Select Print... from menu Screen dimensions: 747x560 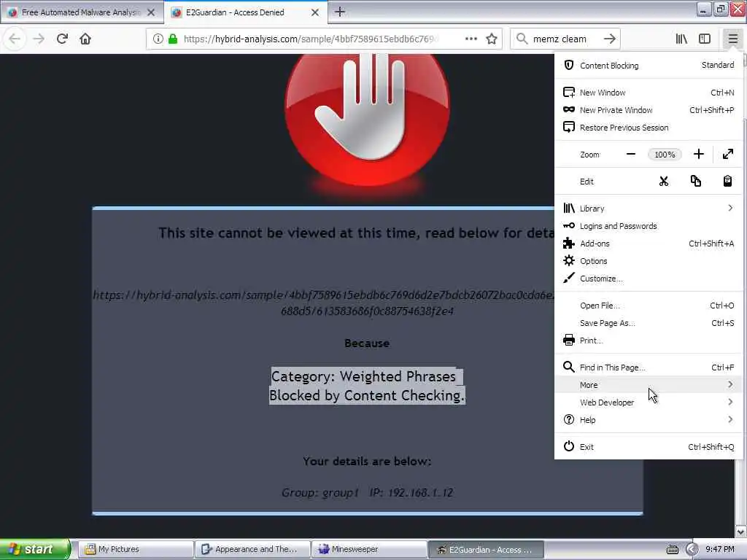tap(648, 341)
